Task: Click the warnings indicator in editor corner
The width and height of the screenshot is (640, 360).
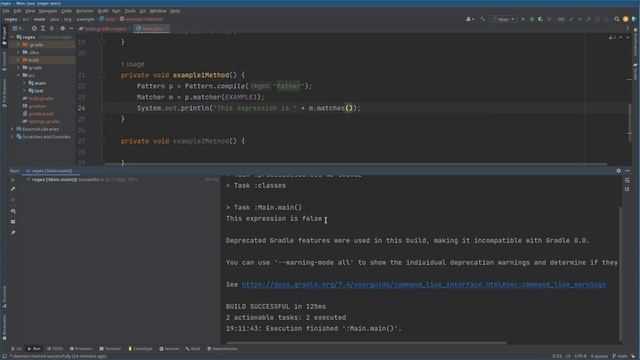Action: pyautogui.click(x=612, y=38)
